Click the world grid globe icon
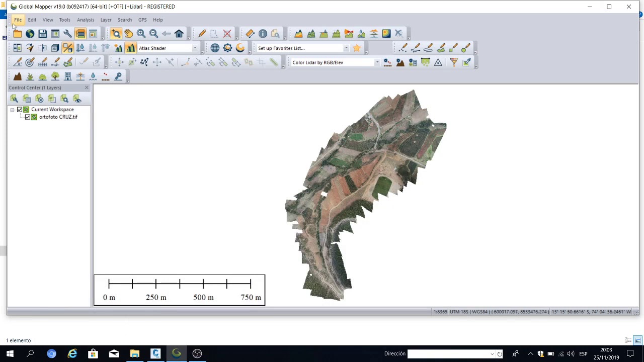This screenshot has height=362, width=644. point(215,48)
